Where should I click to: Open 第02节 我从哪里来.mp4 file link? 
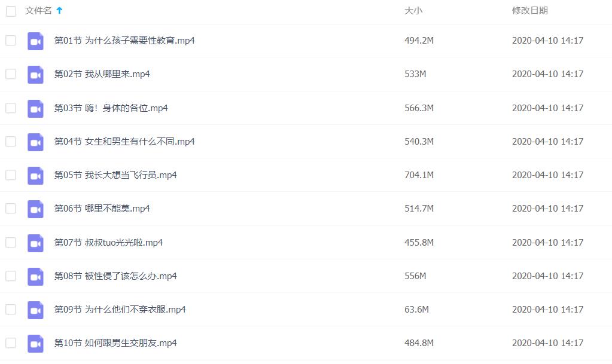(102, 74)
